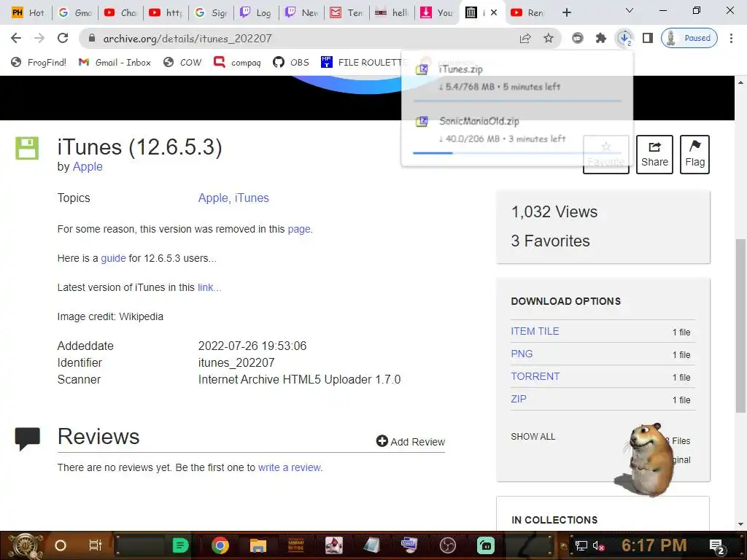Open the compaq bookmark
The width and height of the screenshot is (747, 560).
(237, 63)
